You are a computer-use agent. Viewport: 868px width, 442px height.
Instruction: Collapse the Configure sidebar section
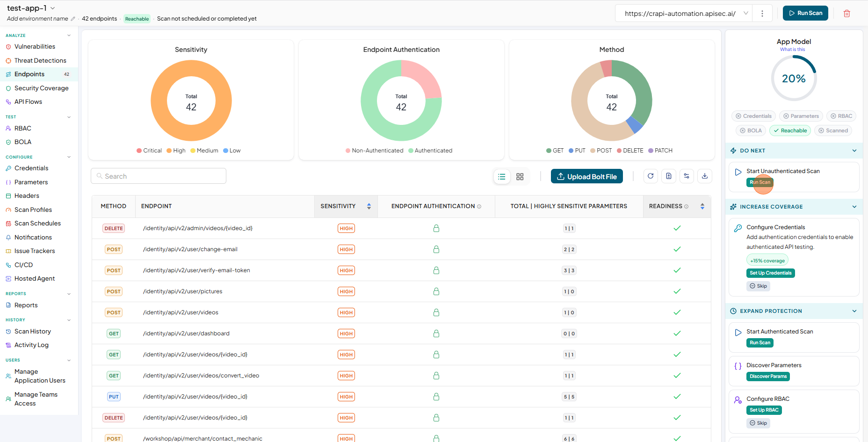click(x=69, y=157)
